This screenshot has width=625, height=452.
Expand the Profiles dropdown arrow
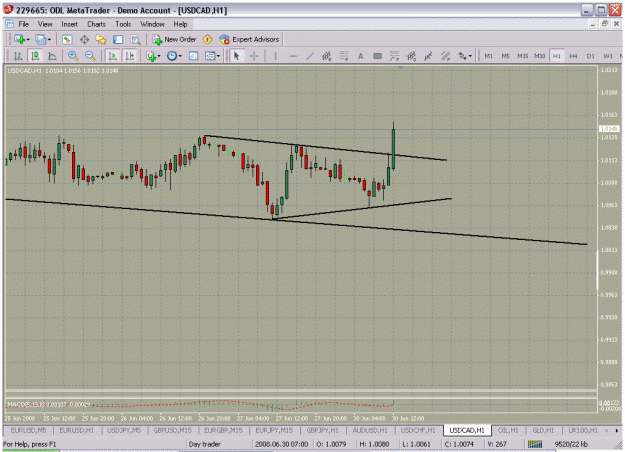pyautogui.click(x=49, y=40)
